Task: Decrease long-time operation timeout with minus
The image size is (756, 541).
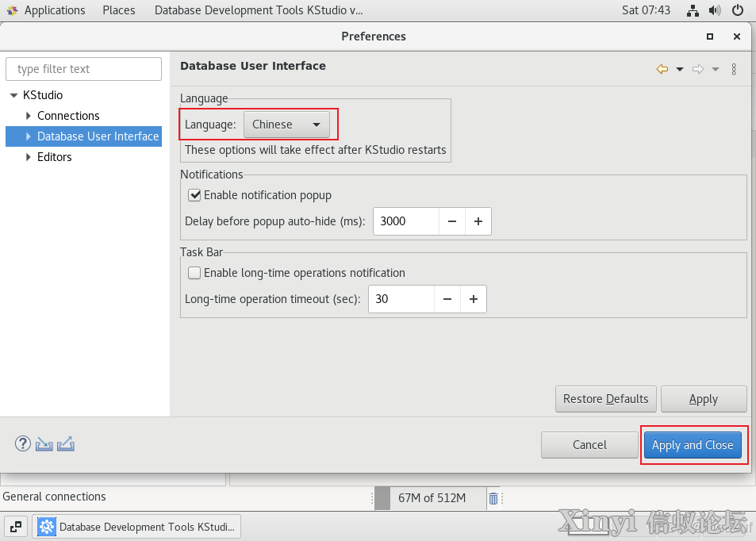Action: point(447,299)
